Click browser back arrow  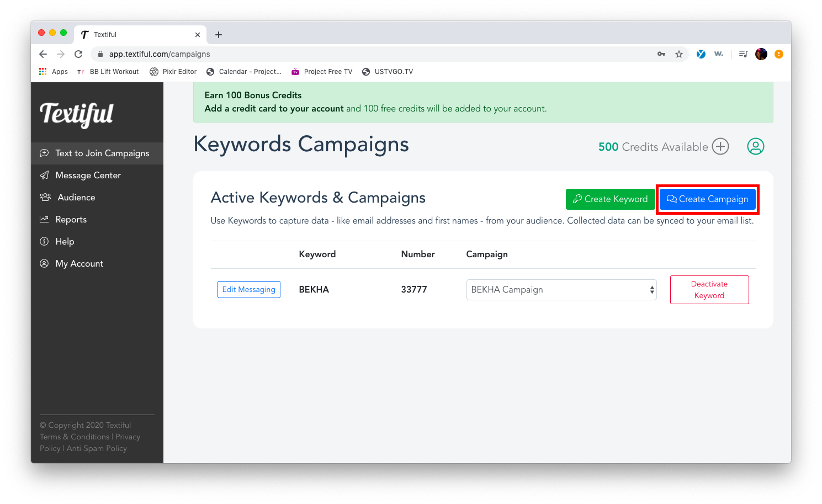[43, 54]
